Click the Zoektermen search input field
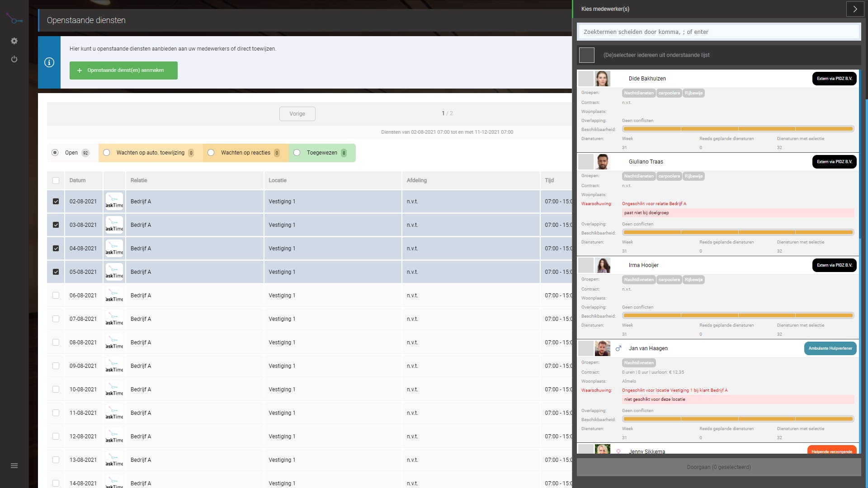Screen dimensions: 868x488 click(719, 32)
